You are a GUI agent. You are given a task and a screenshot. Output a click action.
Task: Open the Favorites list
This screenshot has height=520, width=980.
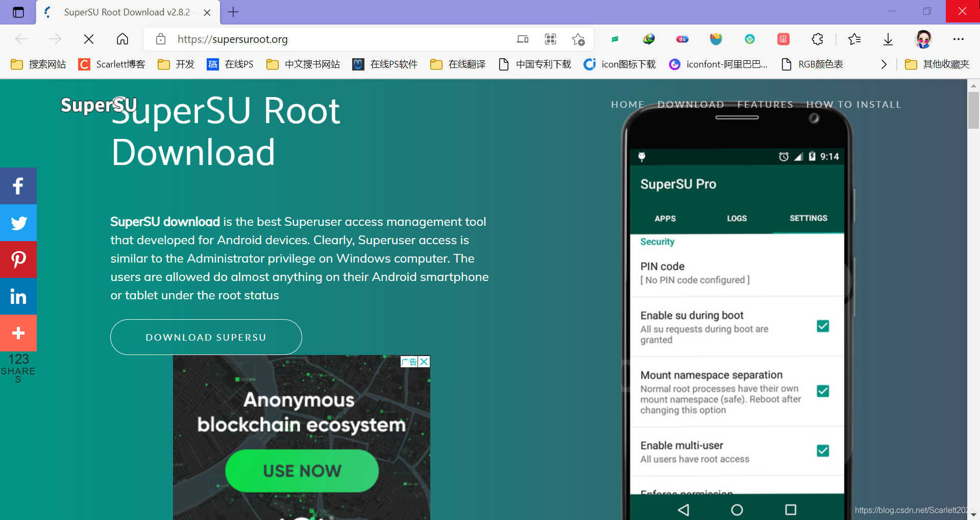point(854,39)
